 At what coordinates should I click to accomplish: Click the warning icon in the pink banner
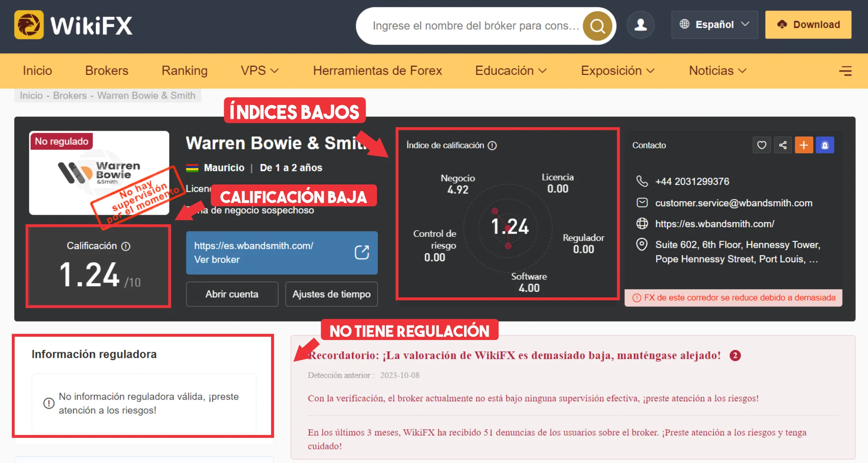637,298
